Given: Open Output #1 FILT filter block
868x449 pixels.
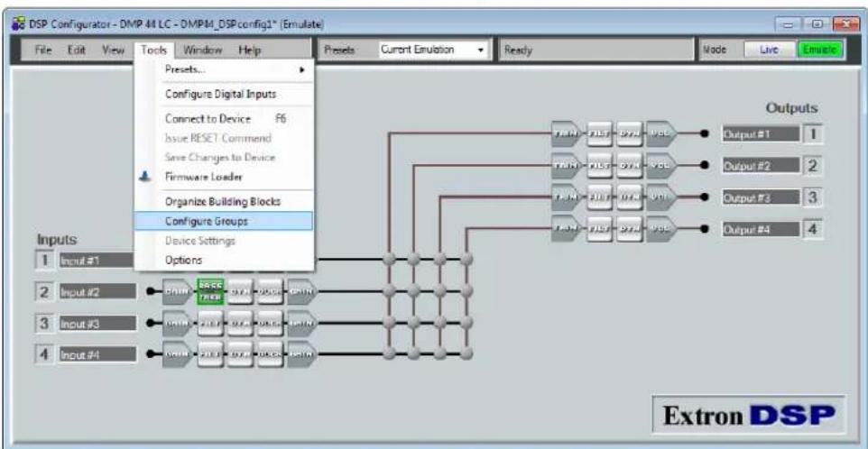Looking at the screenshot, I should tap(599, 133).
